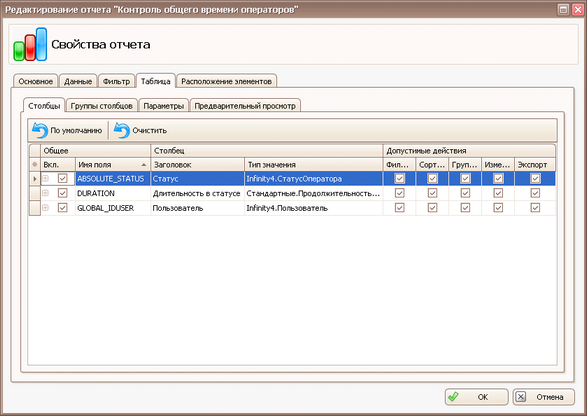Click the row indicator arrow of ABSOLUTE_STATUS row
587x416 pixels.
point(35,179)
